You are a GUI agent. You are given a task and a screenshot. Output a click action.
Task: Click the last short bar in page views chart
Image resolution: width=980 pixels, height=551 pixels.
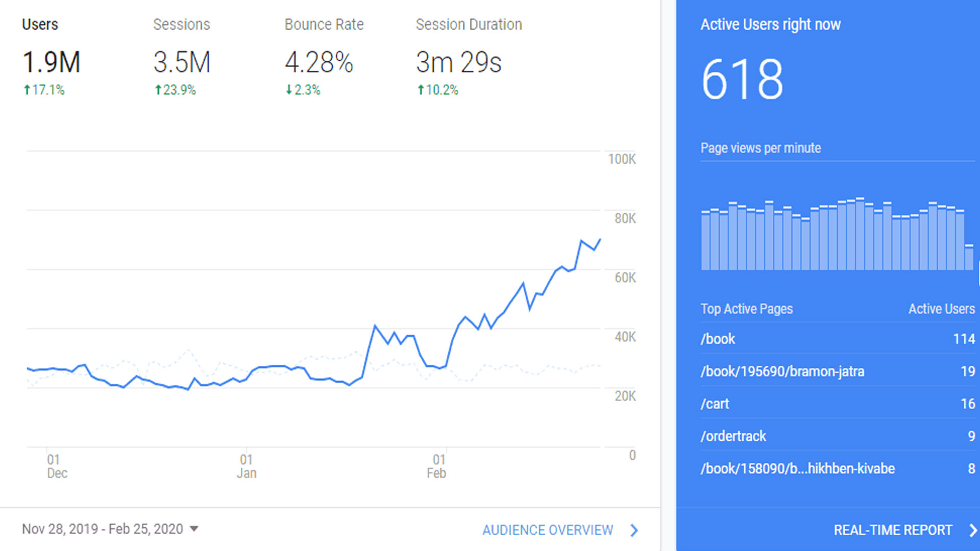[969, 258]
